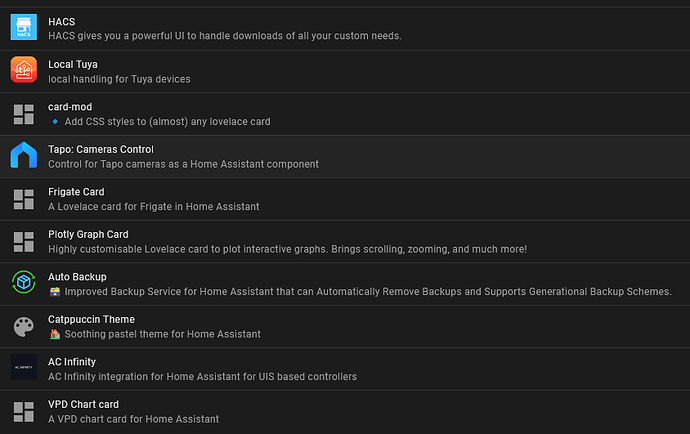Click 'HACS gives you a powerful UI' description
Screen dimensions: 690x434
click(224, 36)
